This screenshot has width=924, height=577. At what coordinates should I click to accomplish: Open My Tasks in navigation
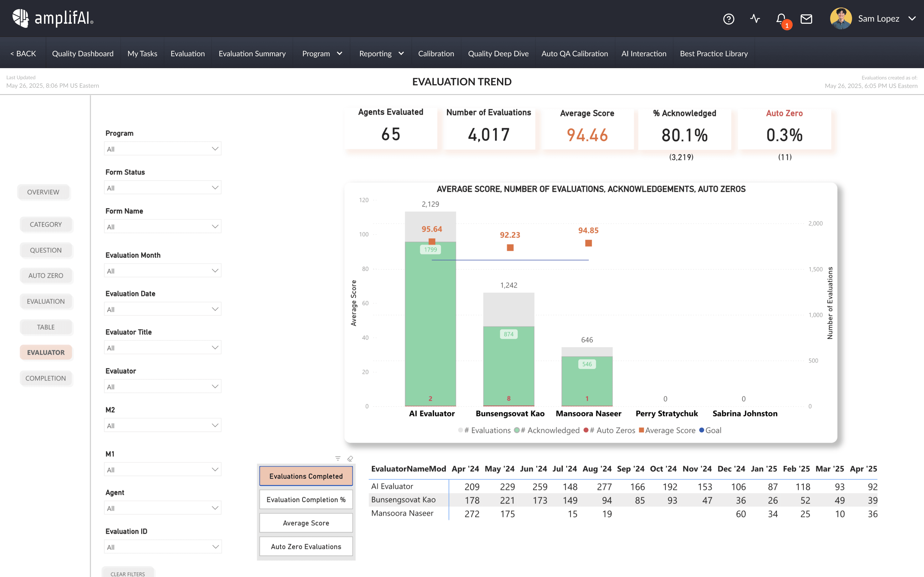(142, 53)
